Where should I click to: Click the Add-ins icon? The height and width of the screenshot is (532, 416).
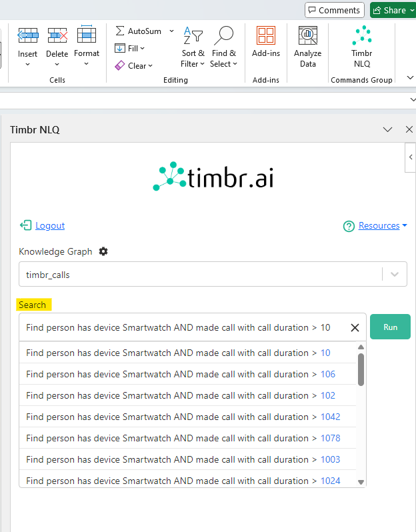265,36
